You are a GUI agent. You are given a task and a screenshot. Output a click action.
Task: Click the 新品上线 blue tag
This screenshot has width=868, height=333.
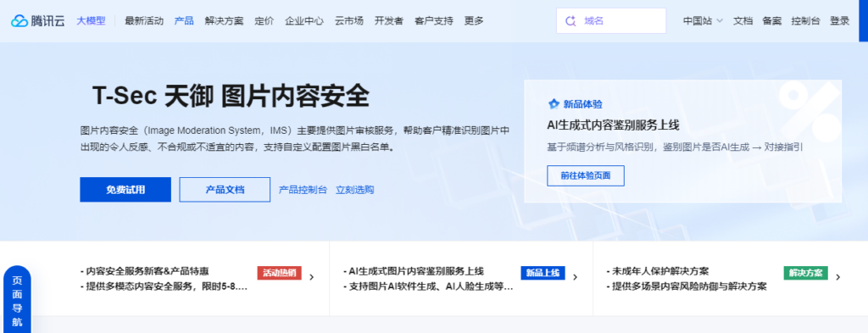(542, 273)
